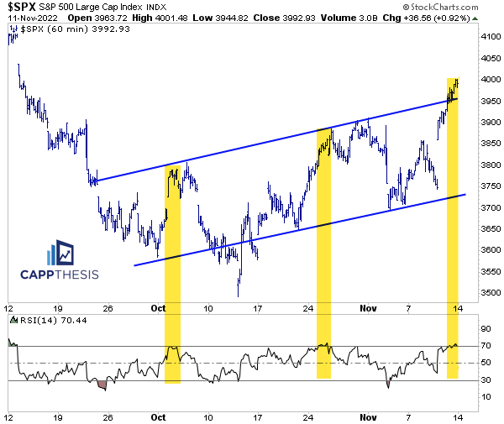This screenshot has width=504, height=424.
Task: Click the RSI 50 axis label
Action: coord(486,363)
